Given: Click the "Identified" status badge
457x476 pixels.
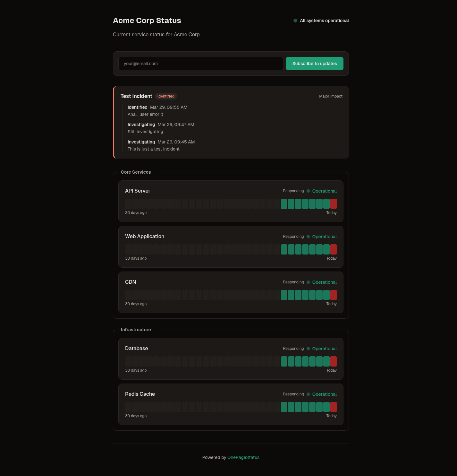Looking at the screenshot, I should (x=166, y=96).
